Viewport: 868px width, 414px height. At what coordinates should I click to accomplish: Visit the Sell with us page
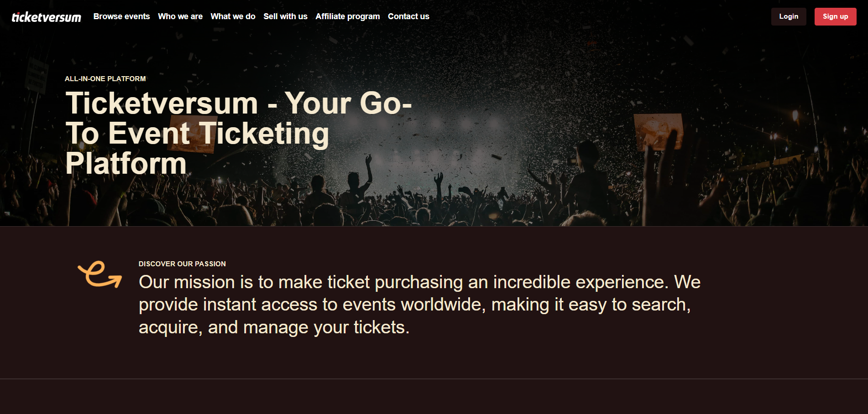pos(285,16)
